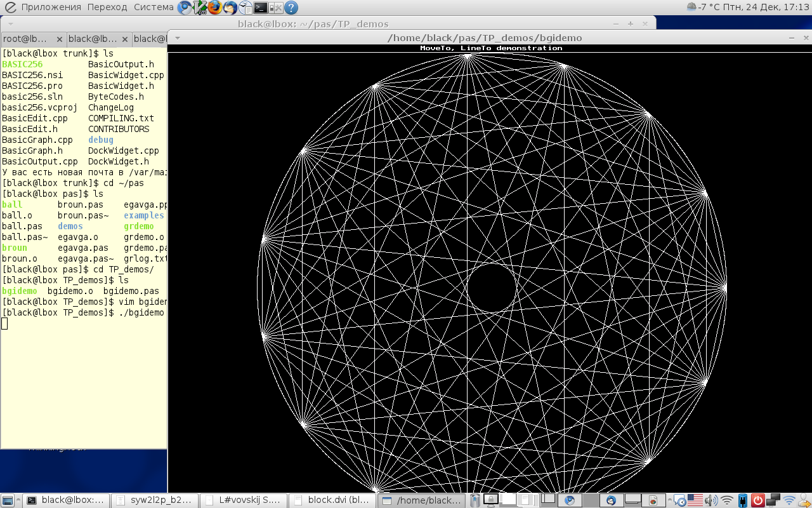Open the Система menu

click(x=154, y=8)
